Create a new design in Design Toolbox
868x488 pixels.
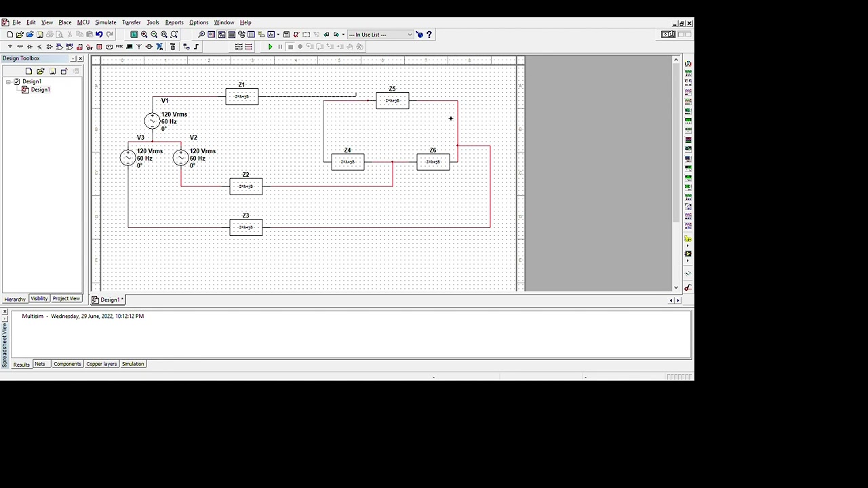(28, 71)
